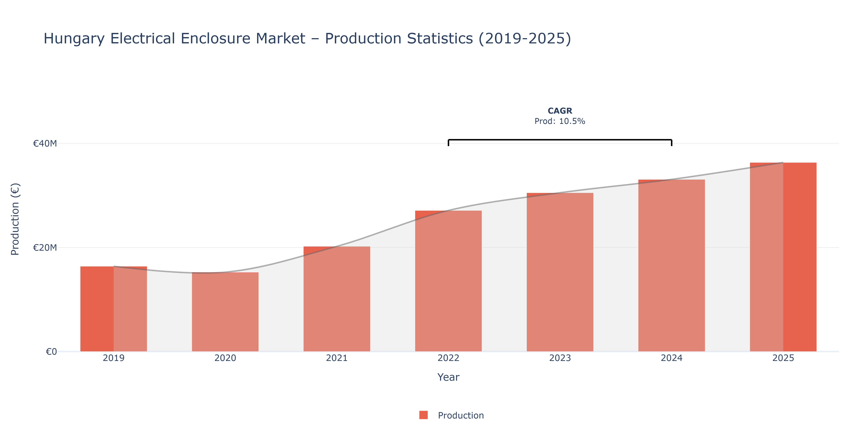
Task: Click the black CAGR bracket line
Action: click(x=560, y=140)
